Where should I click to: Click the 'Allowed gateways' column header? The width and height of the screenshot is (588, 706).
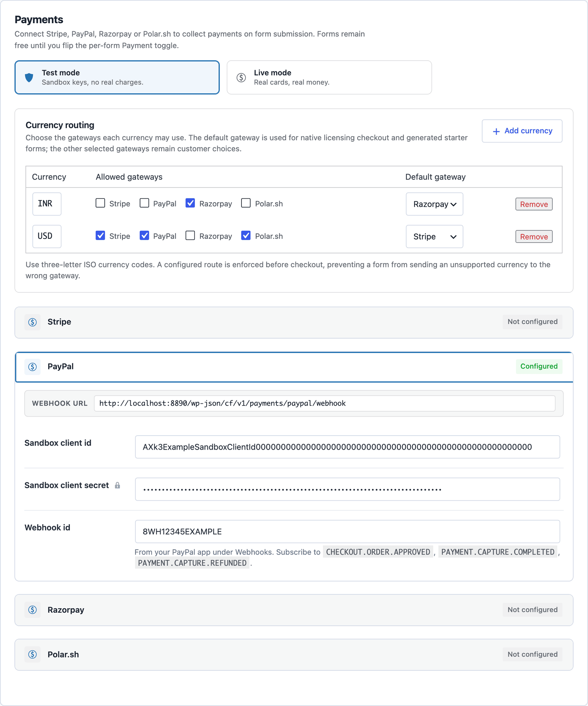pos(129,177)
